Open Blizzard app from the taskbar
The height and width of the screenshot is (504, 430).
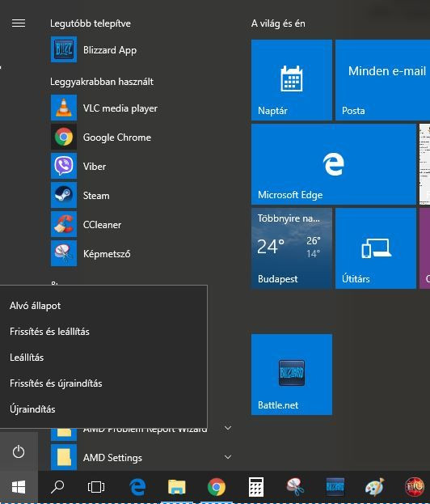pos(335,487)
